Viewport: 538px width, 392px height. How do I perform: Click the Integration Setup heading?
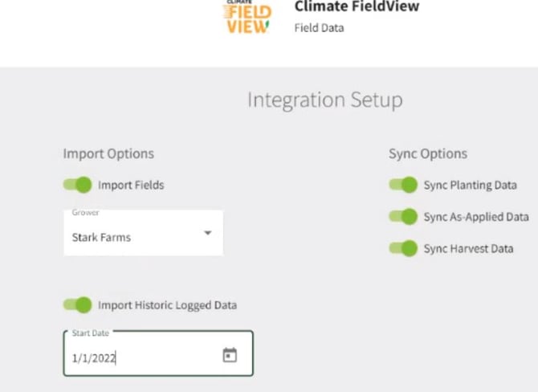(x=324, y=100)
